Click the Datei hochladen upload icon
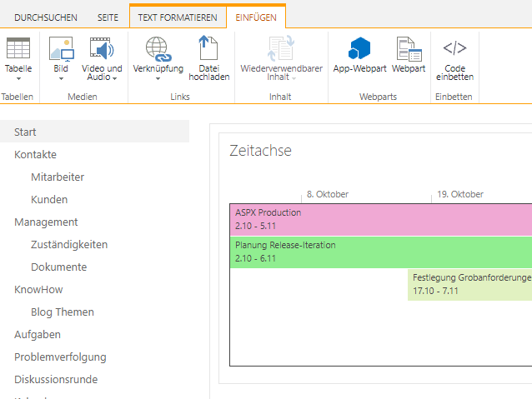Image resolution: width=532 pixels, height=399 pixels. point(208,48)
